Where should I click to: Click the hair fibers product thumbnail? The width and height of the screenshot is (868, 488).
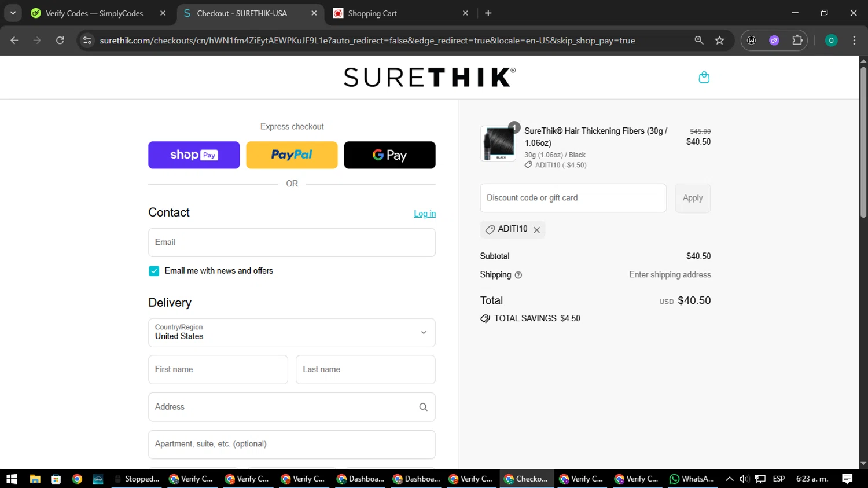(498, 144)
